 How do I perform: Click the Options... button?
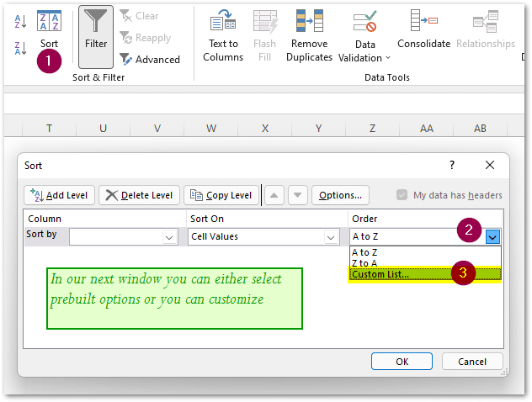tap(341, 195)
